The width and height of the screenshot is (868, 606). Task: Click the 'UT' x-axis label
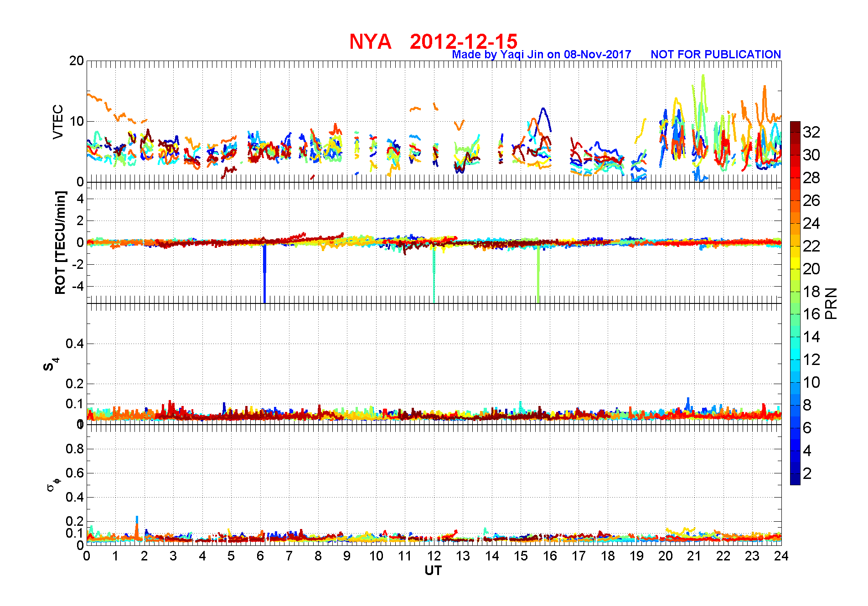pos(433,570)
